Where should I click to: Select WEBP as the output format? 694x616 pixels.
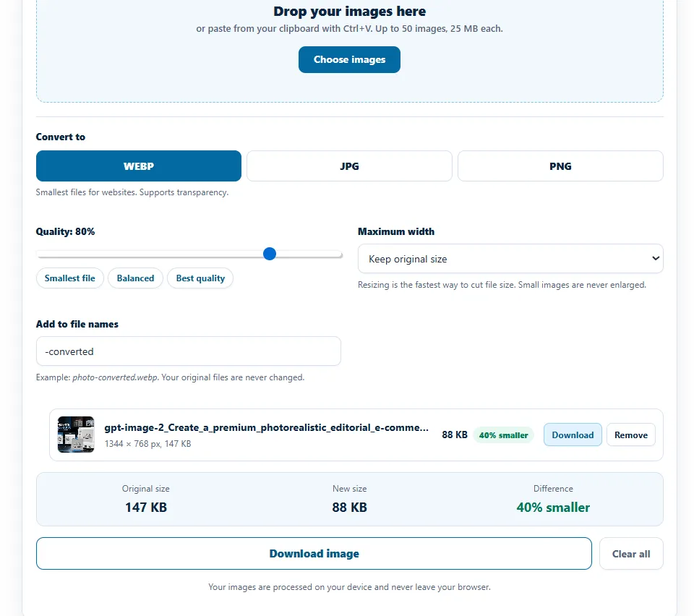(x=139, y=166)
